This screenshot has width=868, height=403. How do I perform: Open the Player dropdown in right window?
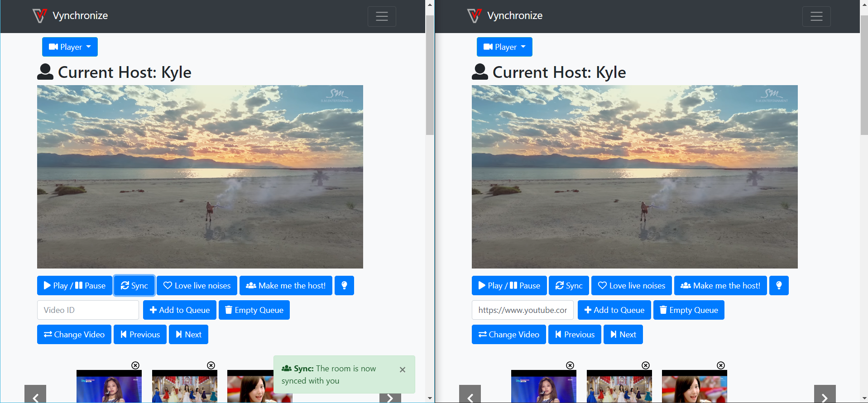pos(504,47)
